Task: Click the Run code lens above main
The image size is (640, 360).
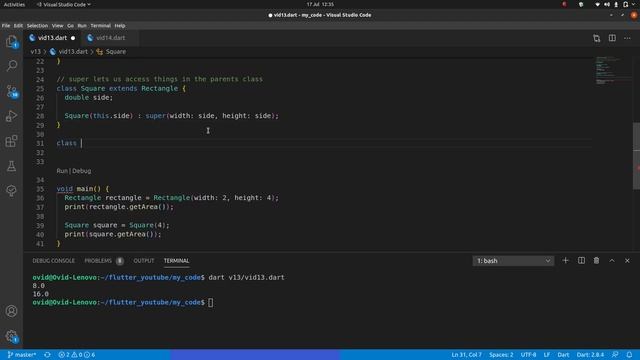Action: point(62,171)
